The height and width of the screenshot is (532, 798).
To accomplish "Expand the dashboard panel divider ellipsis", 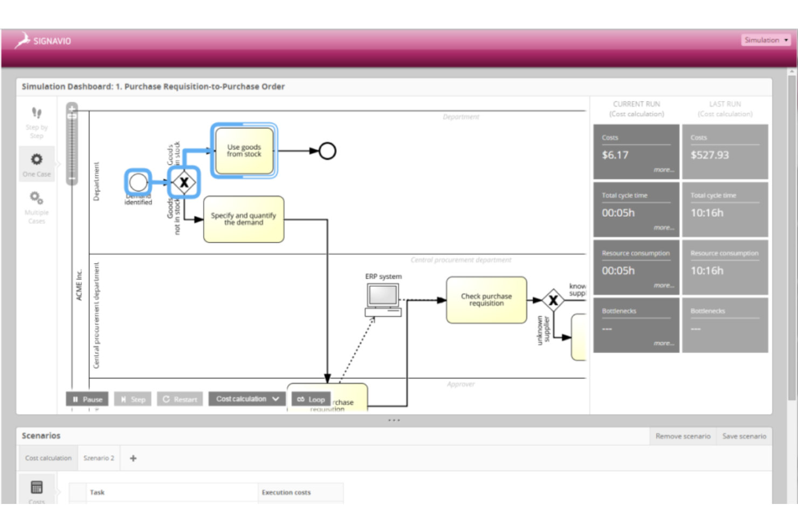I will click(393, 420).
